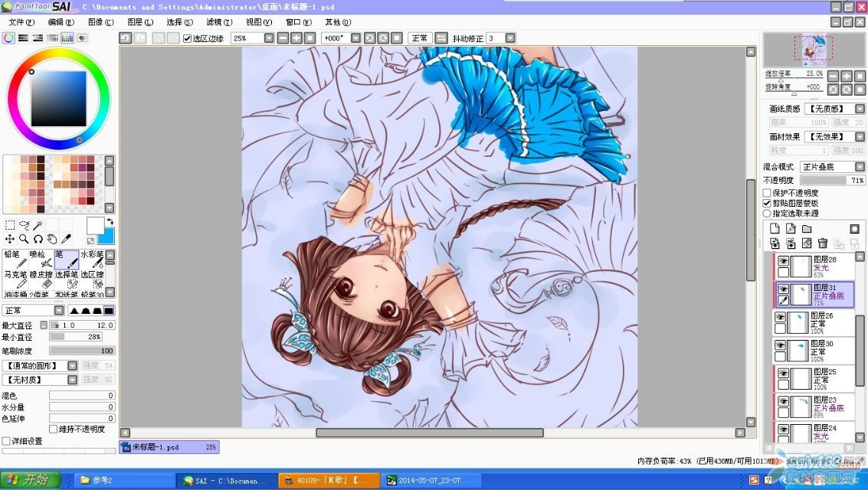The image size is (868, 490).
Task: Hide layer 图层26 with its eye icon
Action: pos(780,318)
